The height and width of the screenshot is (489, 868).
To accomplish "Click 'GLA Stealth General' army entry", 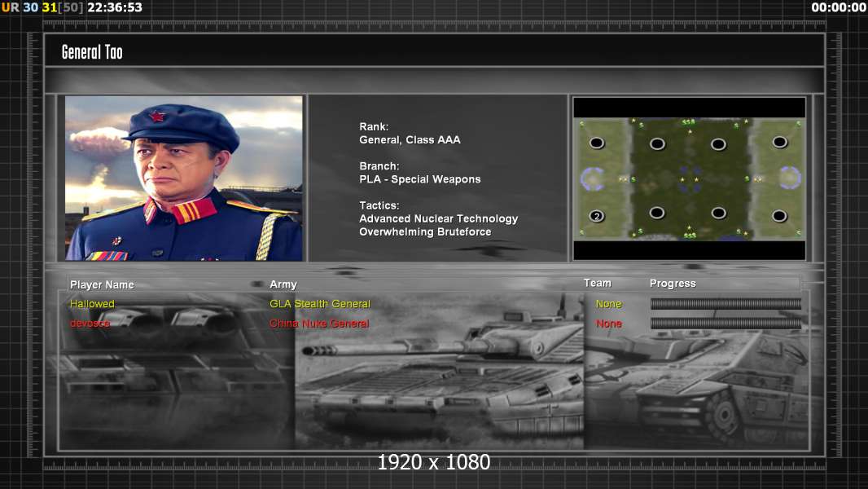I will coord(320,303).
